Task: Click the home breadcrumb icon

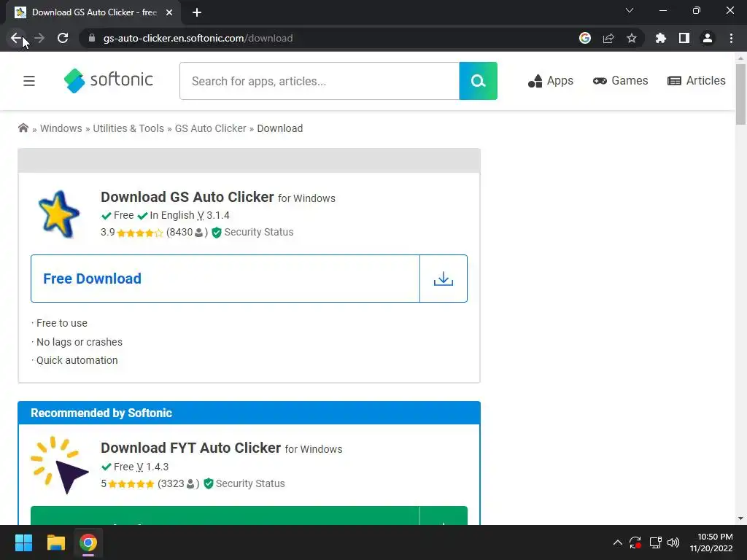Action: [23, 128]
